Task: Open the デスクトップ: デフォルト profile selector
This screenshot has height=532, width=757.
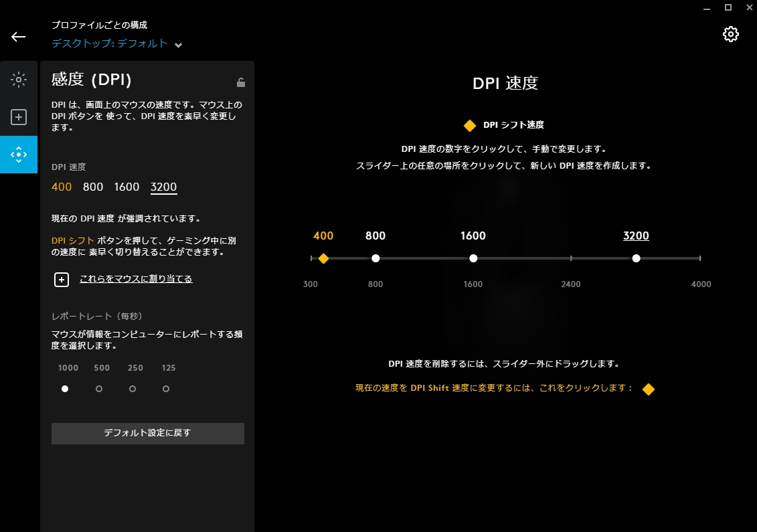Action: click(x=110, y=43)
